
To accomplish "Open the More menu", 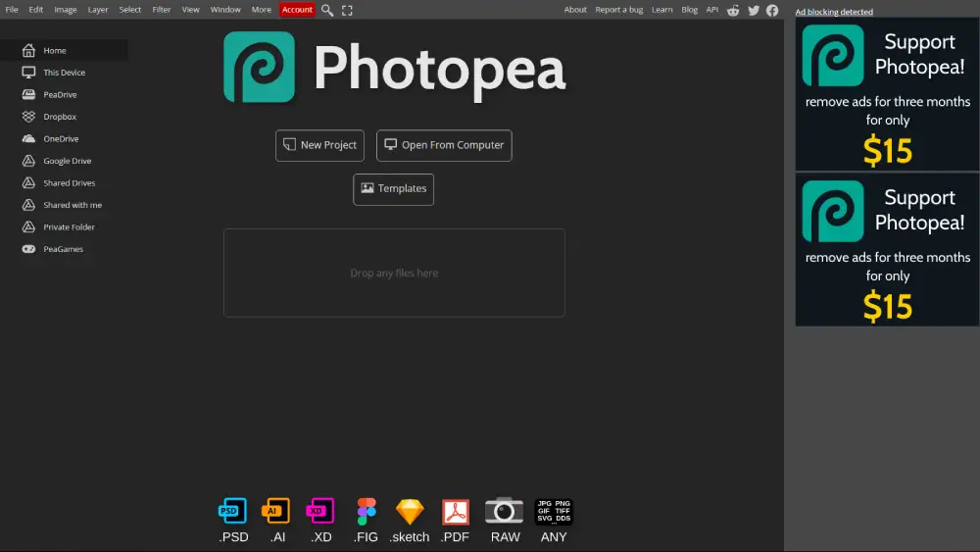I will pos(262,10).
